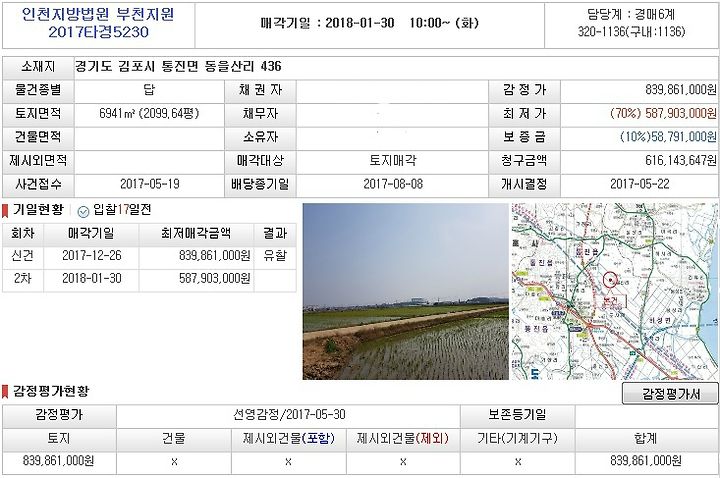The image size is (720, 478).
Task: Click minimum price (70%) 587,903,000원
Action: pos(663,113)
